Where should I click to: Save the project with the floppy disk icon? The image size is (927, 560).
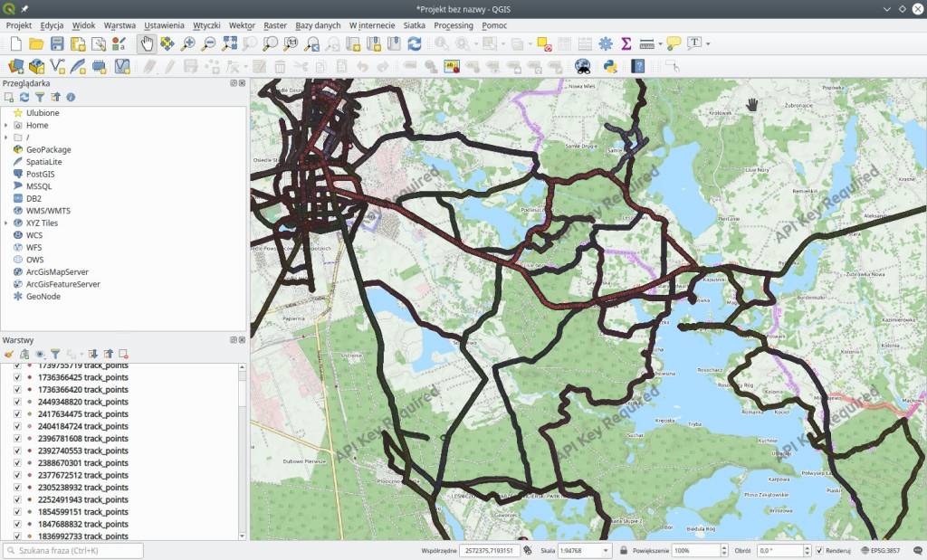point(57,43)
